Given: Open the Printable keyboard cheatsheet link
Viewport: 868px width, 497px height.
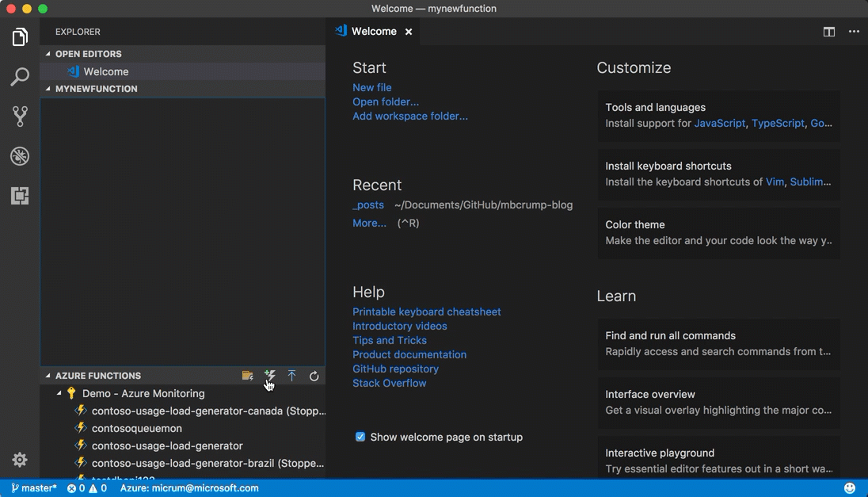Looking at the screenshot, I should [x=426, y=312].
